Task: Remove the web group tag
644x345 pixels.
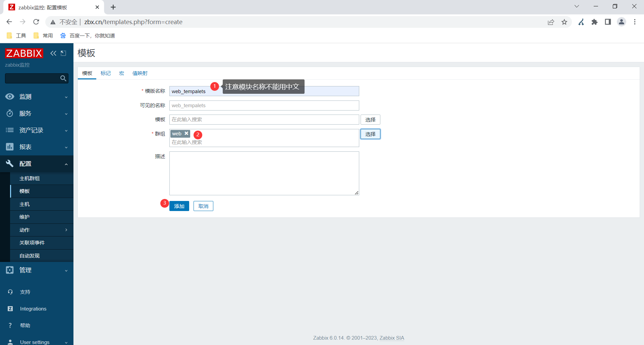Action: pos(186,133)
